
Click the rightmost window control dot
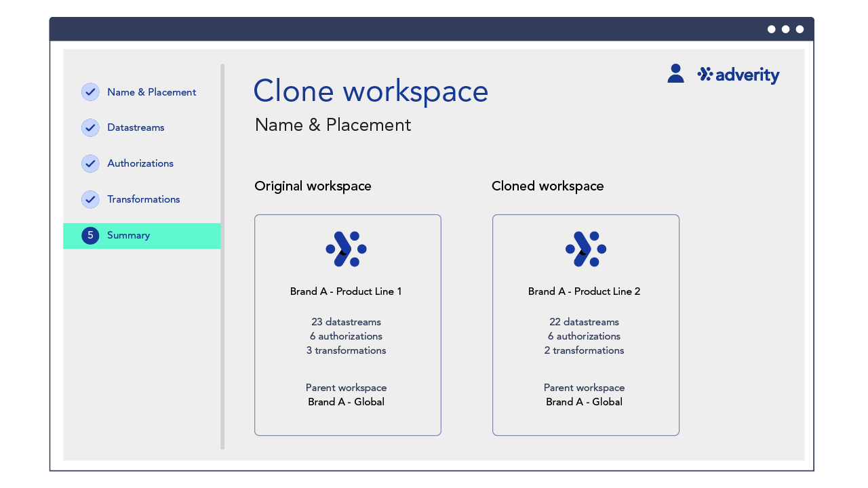click(x=800, y=29)
